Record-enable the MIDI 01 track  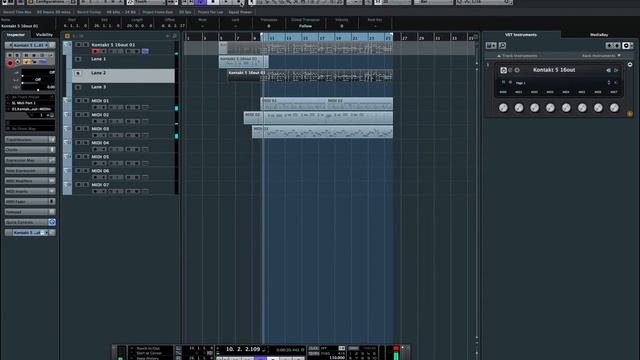click(x=95, y=107)
